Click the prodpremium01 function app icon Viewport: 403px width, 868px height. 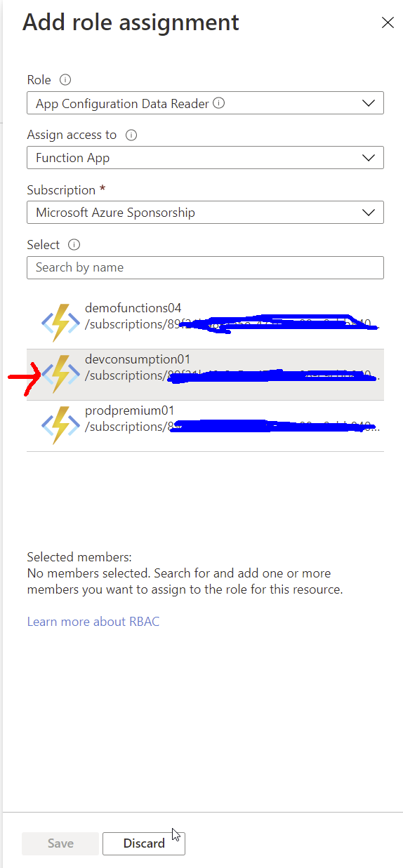coord(60,425)
